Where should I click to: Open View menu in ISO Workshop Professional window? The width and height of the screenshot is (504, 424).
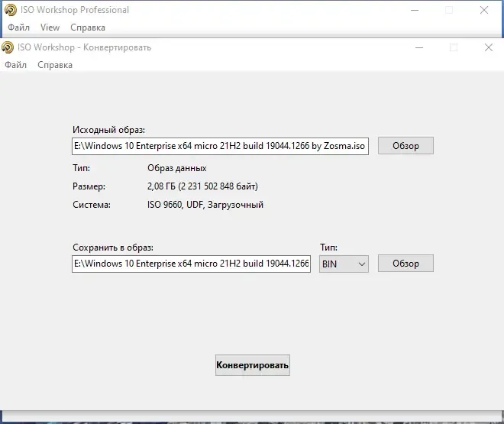pos(50,28)
